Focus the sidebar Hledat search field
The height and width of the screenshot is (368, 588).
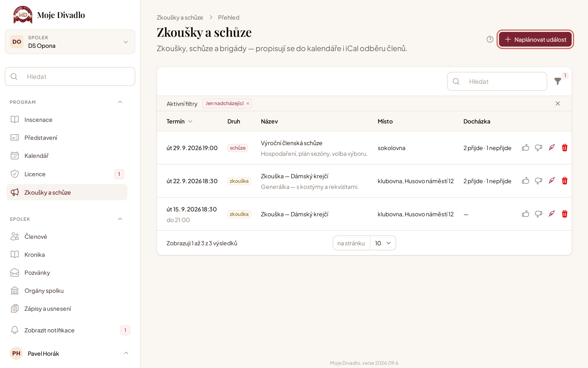coord(70,76)
